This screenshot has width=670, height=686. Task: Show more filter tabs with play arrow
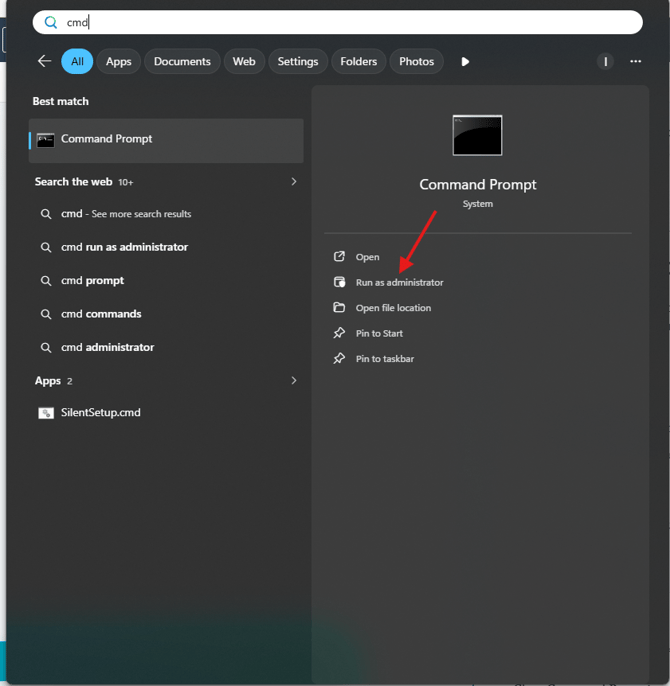pos(465,62)
